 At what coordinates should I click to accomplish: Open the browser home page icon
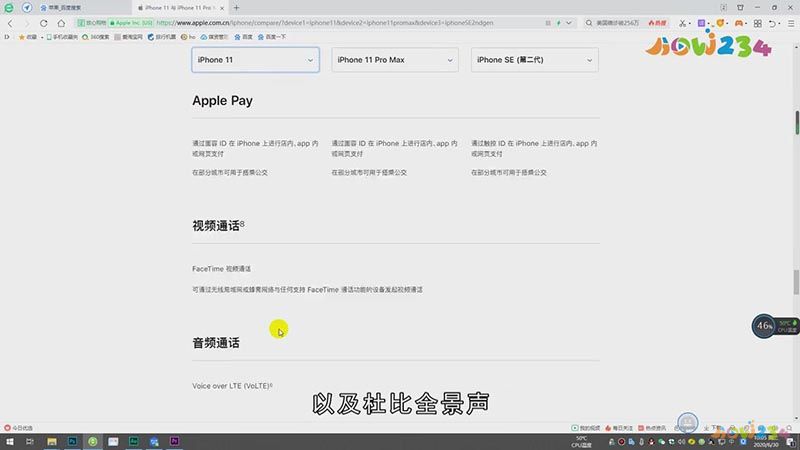(61, 23)
